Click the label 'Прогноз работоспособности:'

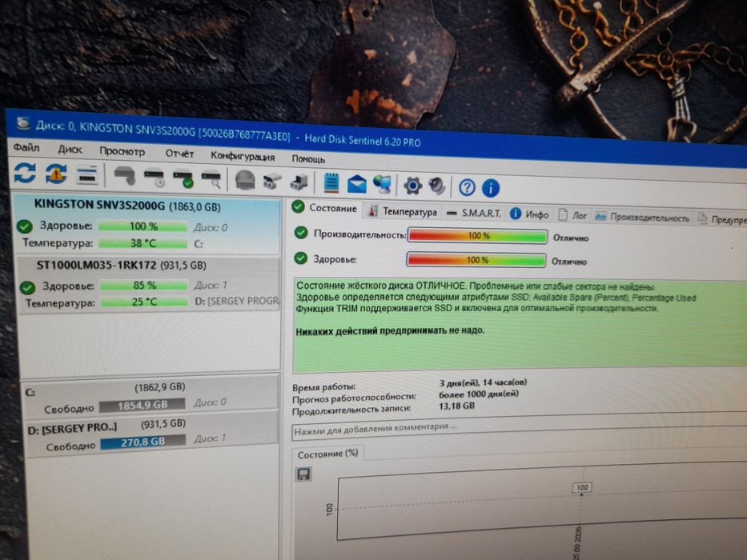(354, 398)
